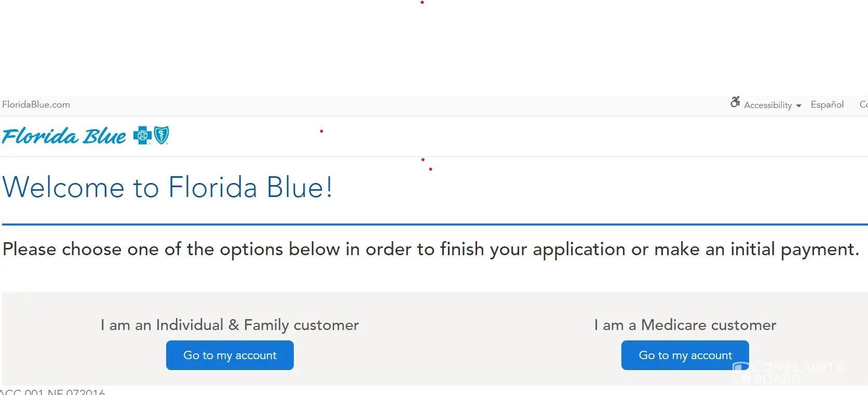The width and height of the screenshot is (868, 395).
Task: Go to my account for Individual & Family
Action: [230, 355]
